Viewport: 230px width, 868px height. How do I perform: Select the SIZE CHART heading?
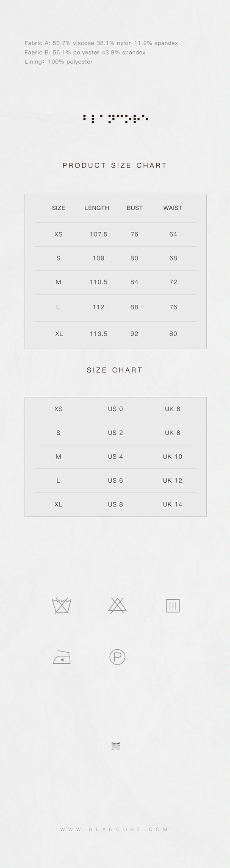pos(115,370)
